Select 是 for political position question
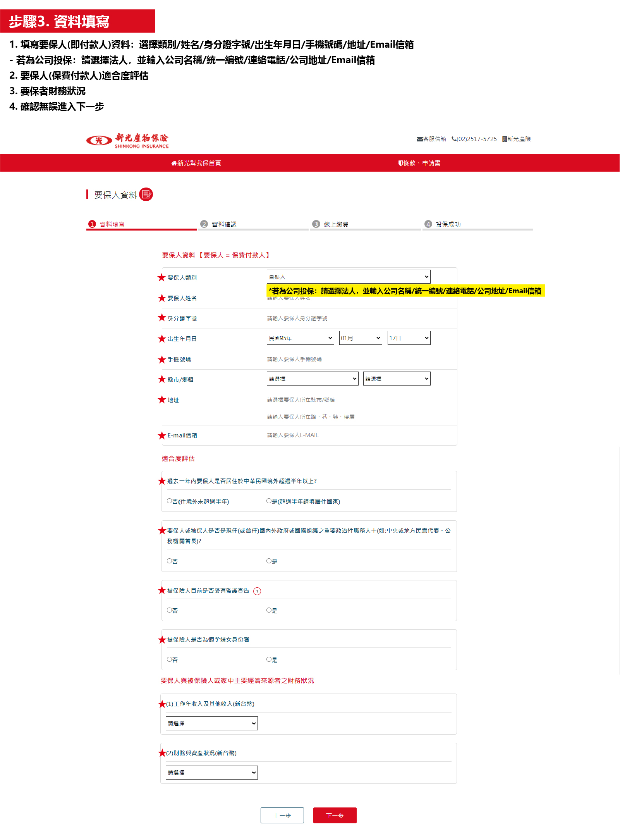This screenshot has width=620, height=840. pos(269,561)
